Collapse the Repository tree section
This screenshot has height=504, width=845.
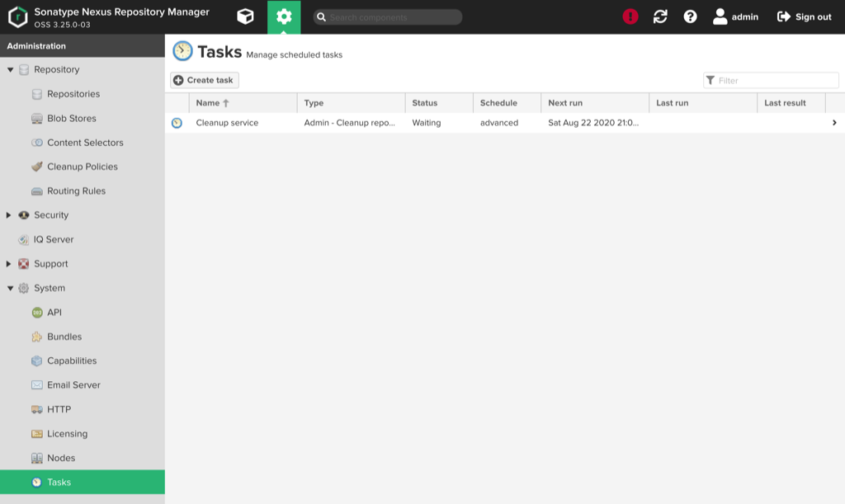[10, 70]
